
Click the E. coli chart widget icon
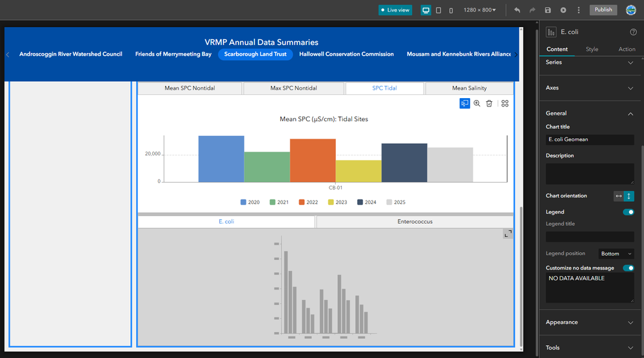551,32
